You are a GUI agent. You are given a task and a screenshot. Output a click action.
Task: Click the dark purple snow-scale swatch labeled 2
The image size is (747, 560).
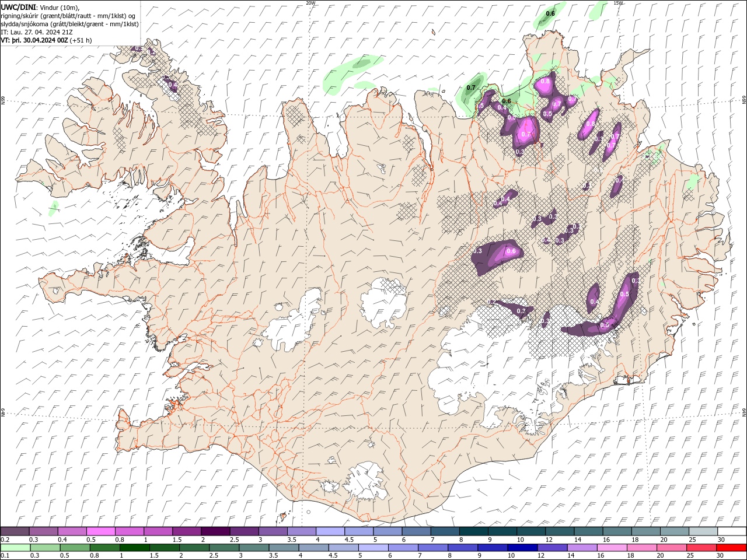coord(215,531)
